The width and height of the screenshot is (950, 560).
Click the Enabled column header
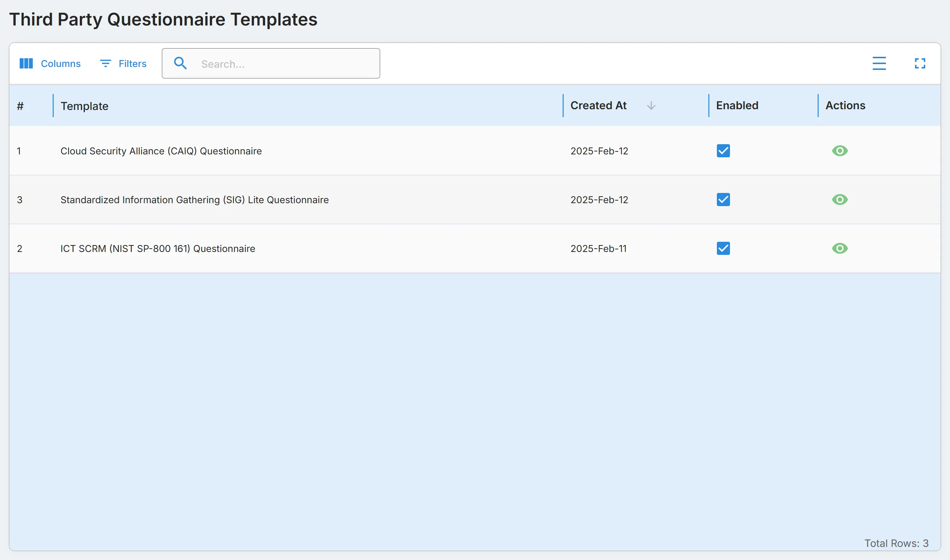pyautogui.click(x=737, y=105)
